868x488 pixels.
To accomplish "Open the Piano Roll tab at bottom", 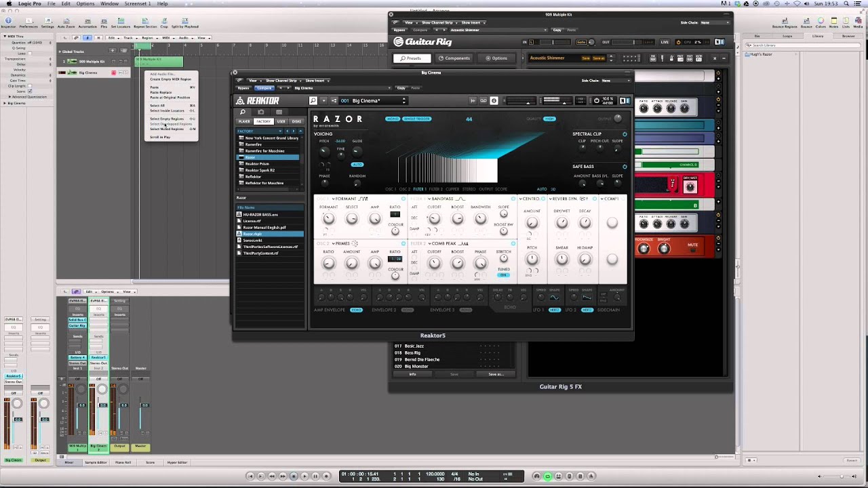I will coord(123,462).
